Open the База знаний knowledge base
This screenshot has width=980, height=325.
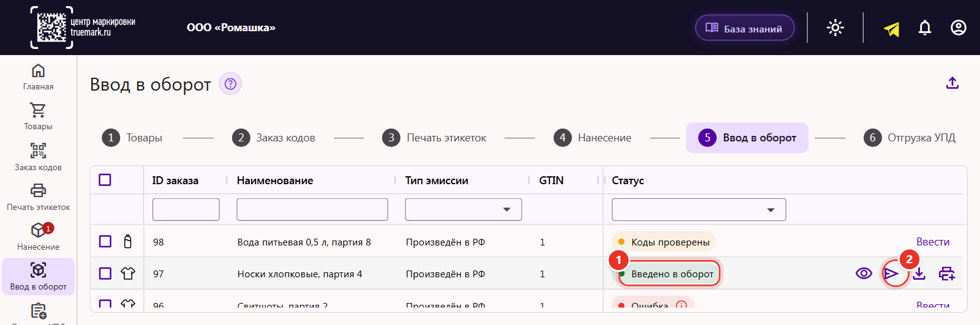[745, 28]
